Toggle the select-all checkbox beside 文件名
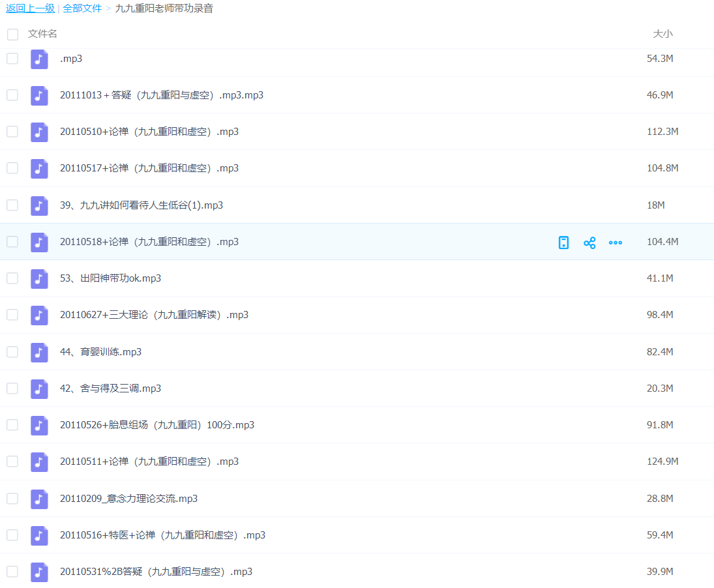The image size is (714, 588). tap(12, 34)
